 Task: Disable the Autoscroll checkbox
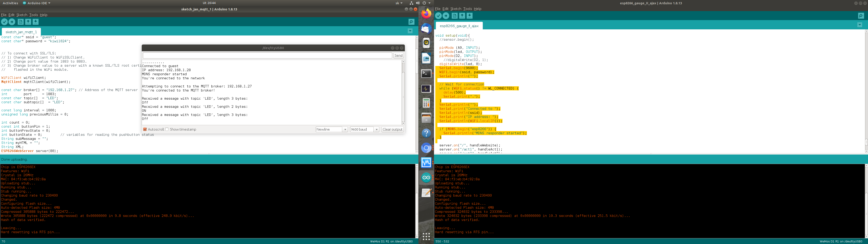pyautogui.click(x=145, y=129)
